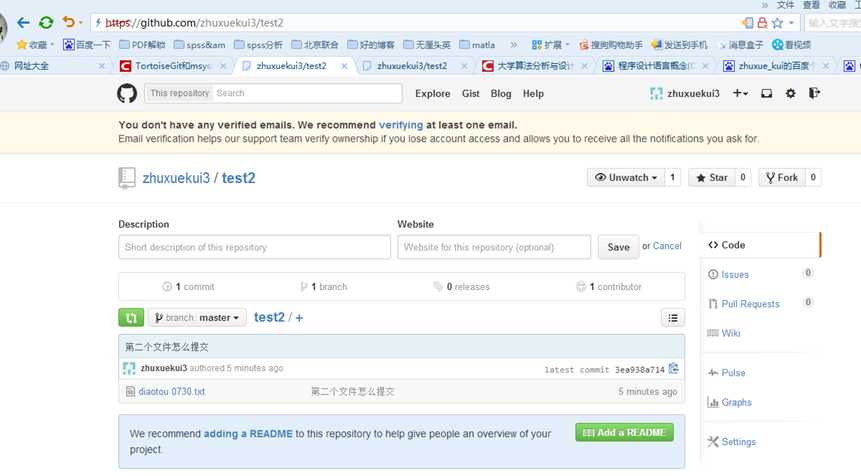Click repository book icon beside zhuxuekui3

[x=127, y=178]
